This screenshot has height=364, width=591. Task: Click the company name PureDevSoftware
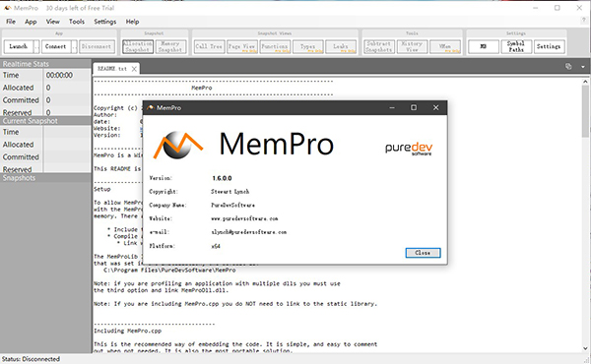click(x=232, y=206)
